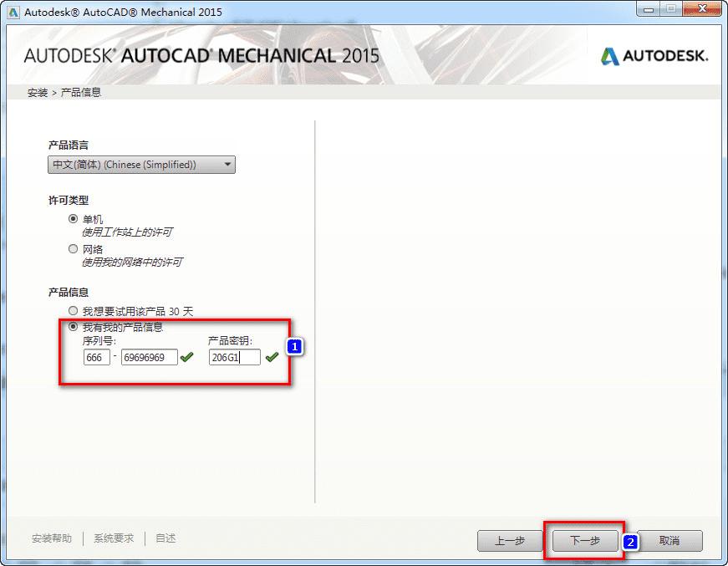Click the 下一步 next button
Screen dimensions: 728x566
click(x=585, y=540)
